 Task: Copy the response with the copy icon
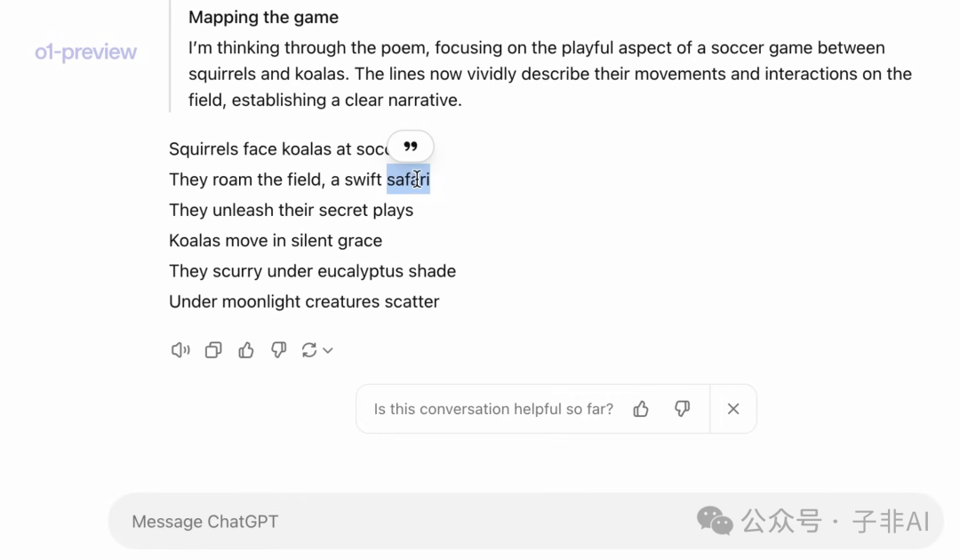pos(213,350)
